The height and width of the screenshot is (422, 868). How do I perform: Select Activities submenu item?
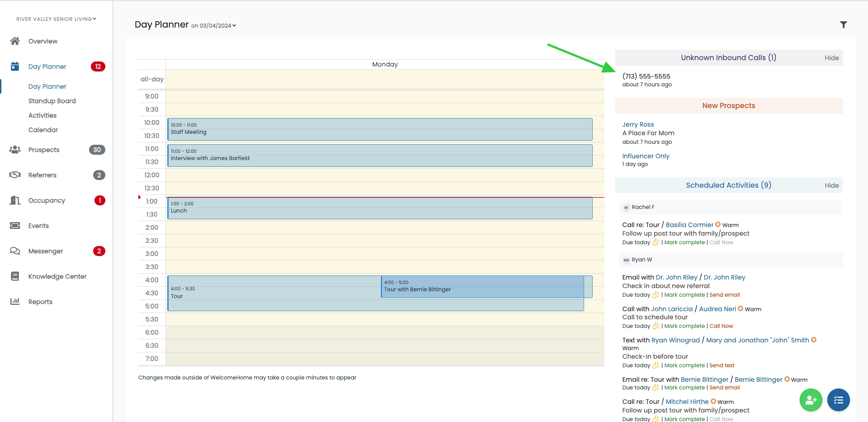pos(42,115)
